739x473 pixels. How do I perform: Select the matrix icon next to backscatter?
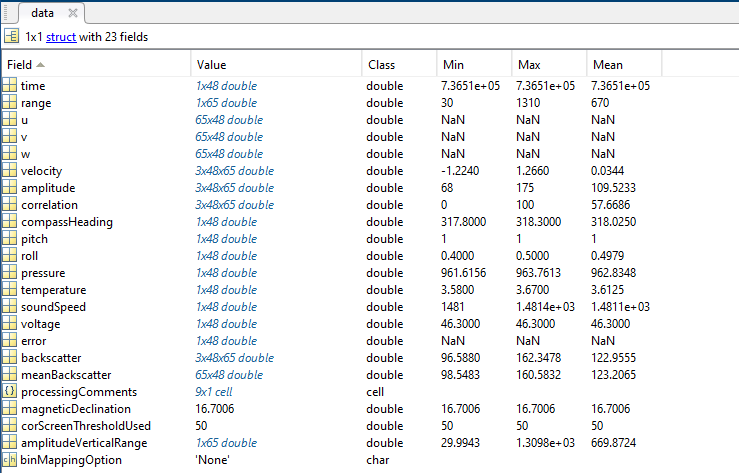click(9, 357)
